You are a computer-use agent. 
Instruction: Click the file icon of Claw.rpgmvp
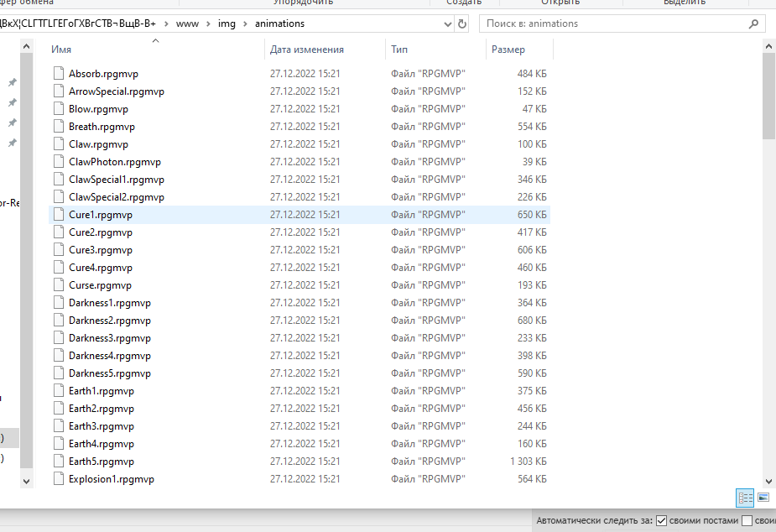[59, 144]
